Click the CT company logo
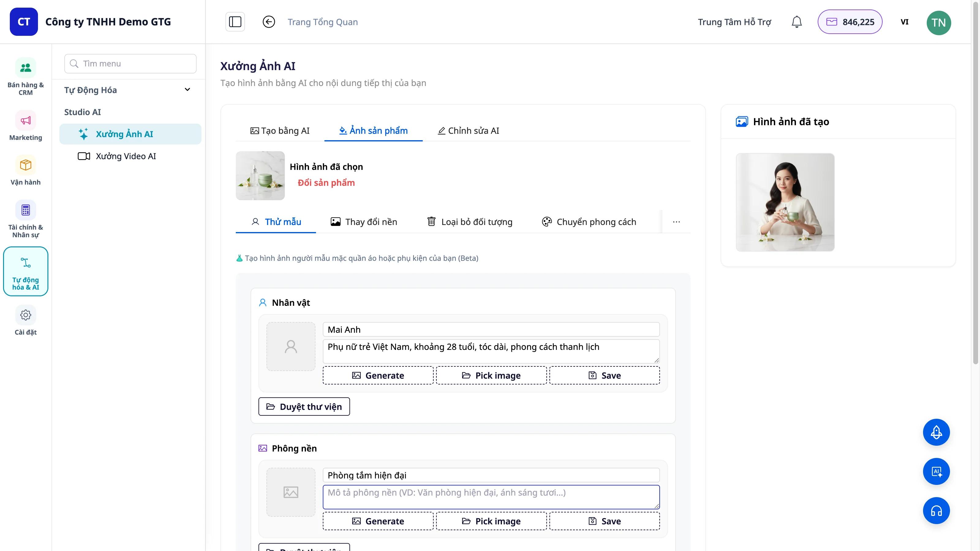980x551 pixels. click(24, 22)
